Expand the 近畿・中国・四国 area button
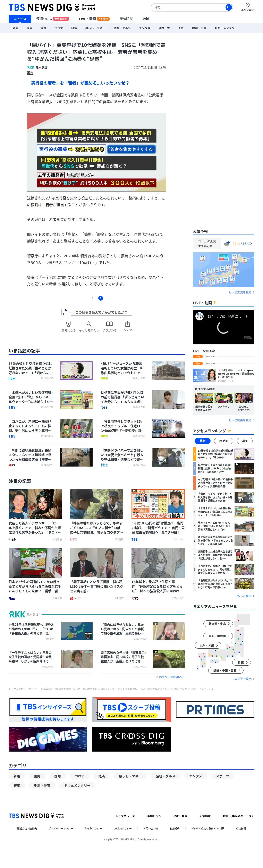 coord(226,671)
